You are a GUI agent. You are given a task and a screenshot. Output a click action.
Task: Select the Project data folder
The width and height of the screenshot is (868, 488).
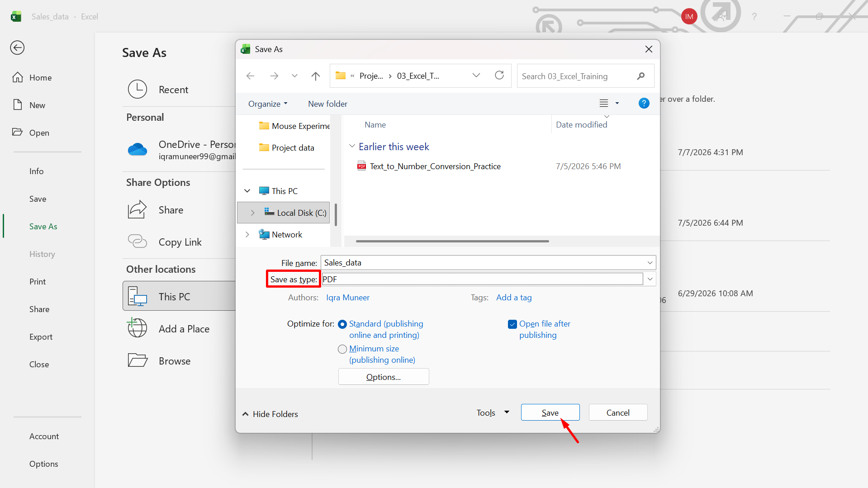(286, 147)
